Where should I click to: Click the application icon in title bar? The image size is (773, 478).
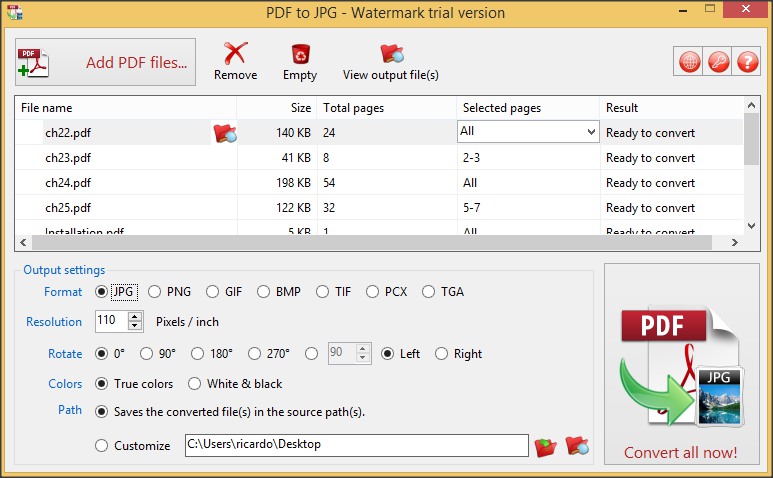(x=15, y=12)
